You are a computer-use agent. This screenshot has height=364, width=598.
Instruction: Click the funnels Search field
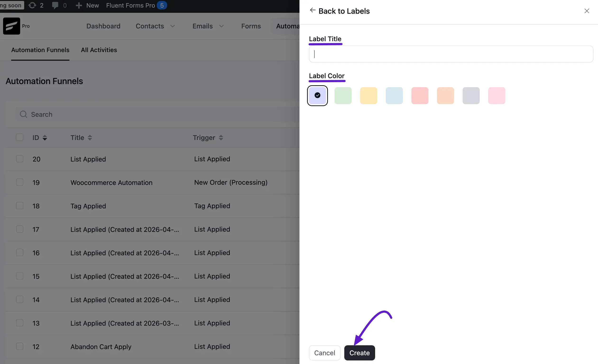[157, 114]
